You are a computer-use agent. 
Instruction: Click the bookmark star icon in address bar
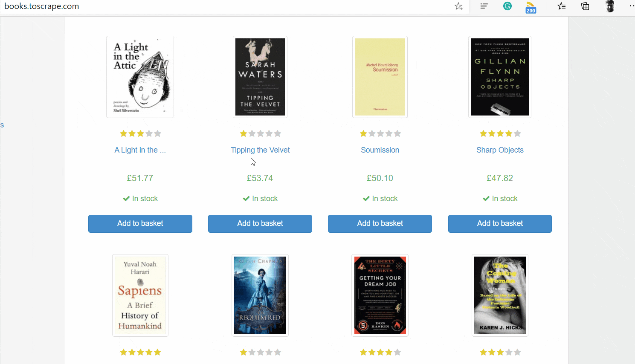tap(458, 6)
